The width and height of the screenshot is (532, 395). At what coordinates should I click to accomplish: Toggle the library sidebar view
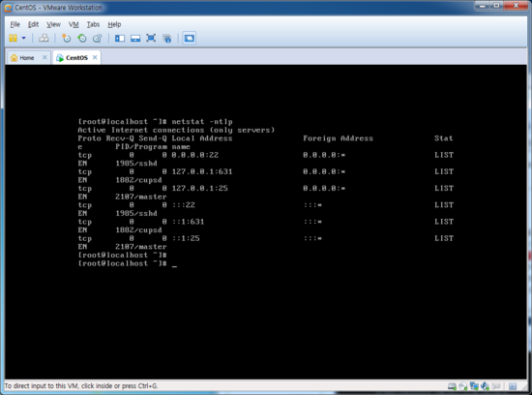pyautogui.click(x=120, y=39)
